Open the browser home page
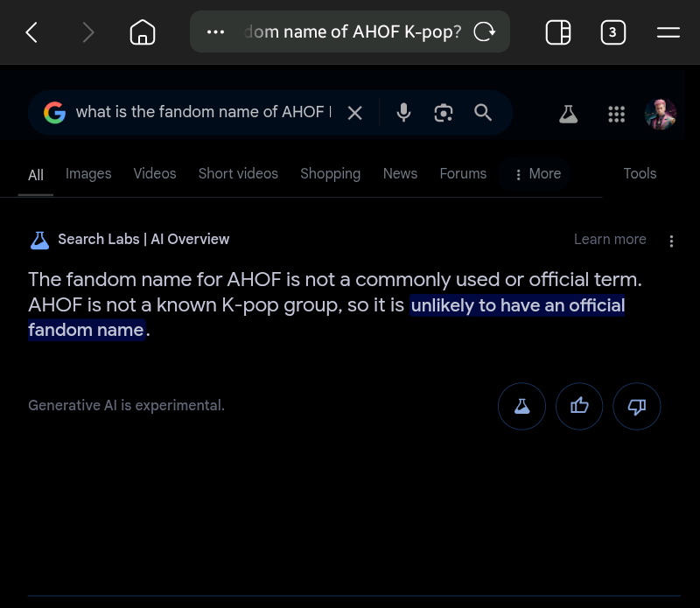The height and width of the screenshot is (608, 700). coord(142,33)
